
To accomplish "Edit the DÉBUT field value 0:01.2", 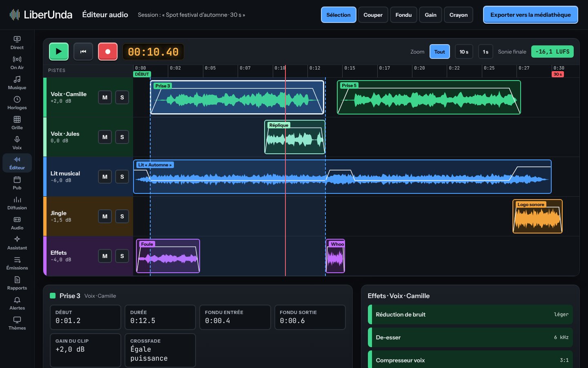I will (x=85, y=317).
